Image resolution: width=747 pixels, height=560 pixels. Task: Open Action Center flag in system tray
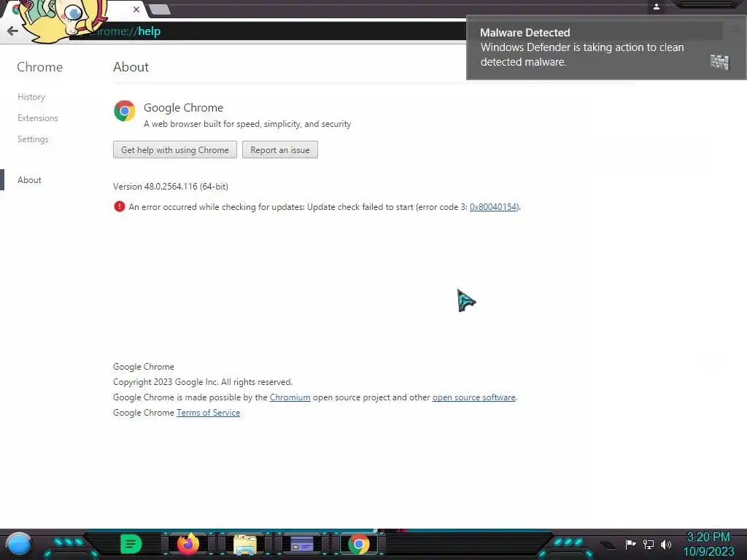tap(631, 544)
